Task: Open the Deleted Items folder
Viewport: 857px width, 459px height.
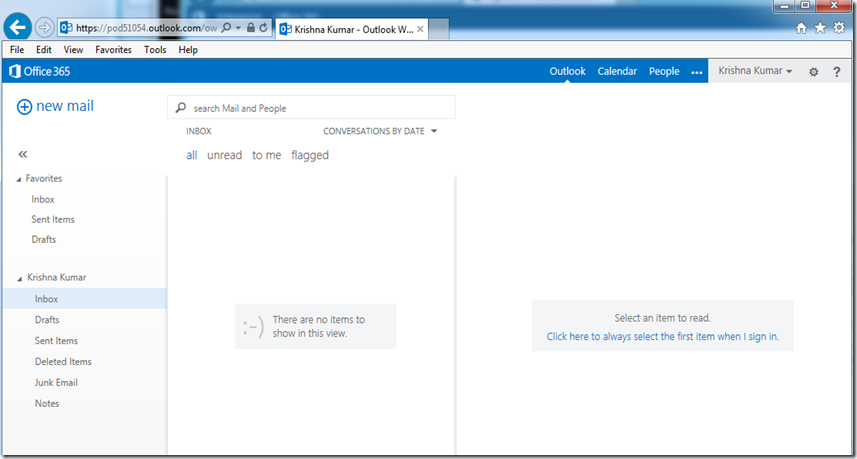Action: click(x=63, y=361)
